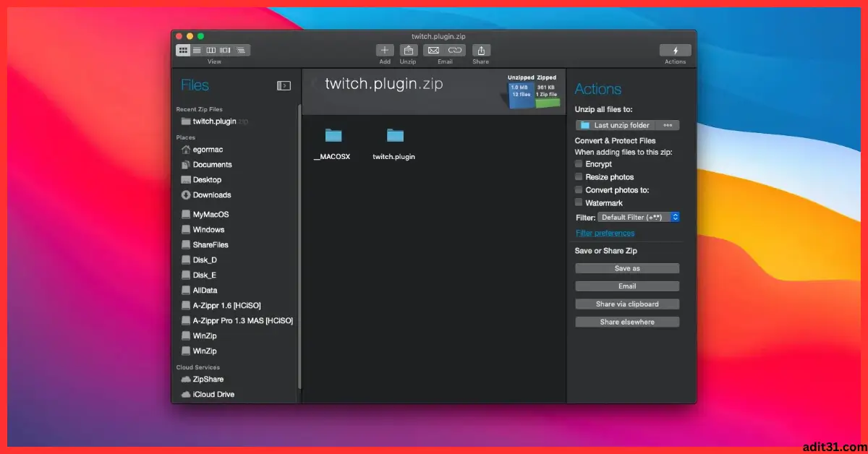The height and width of the screenshot is (454, 868).
Task: Click Share elsewhere button
Action: coord(627,322)
